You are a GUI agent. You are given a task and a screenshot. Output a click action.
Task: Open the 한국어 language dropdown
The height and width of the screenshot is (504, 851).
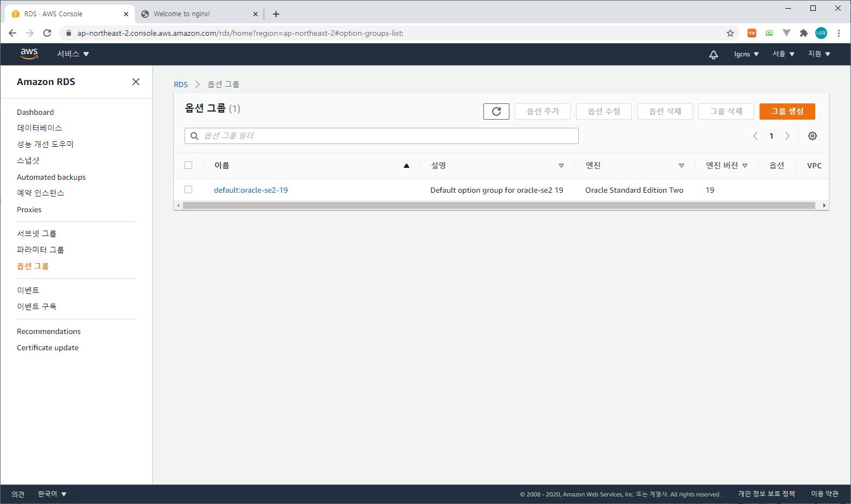[x=52, y=494]
